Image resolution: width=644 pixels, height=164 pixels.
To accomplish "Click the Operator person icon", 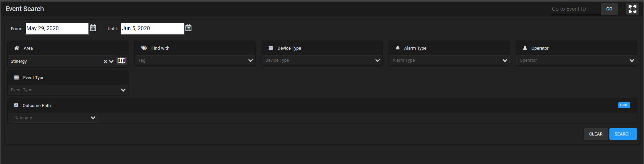I will [x=525, y=48].
